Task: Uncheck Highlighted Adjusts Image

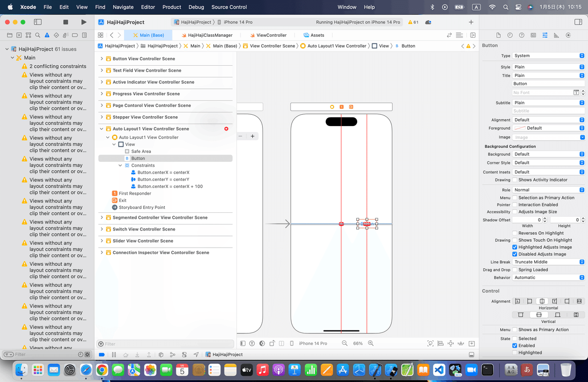Action: (x=514, y=247)
